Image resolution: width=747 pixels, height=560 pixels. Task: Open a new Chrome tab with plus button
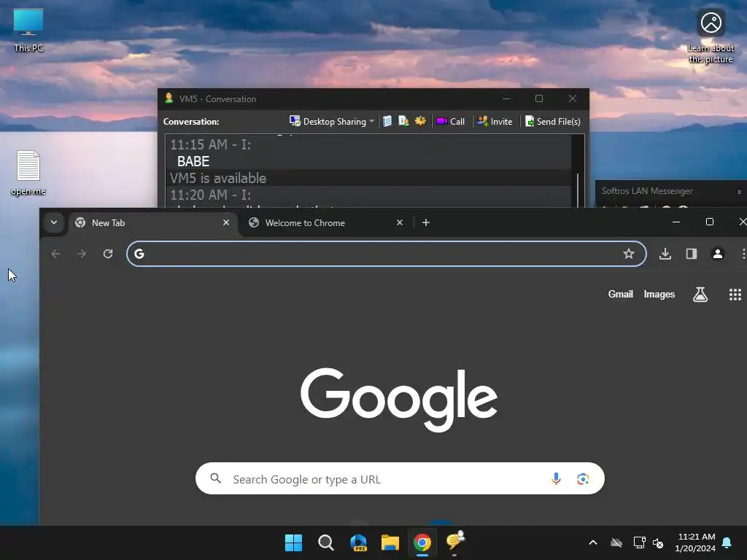[426, 222]
